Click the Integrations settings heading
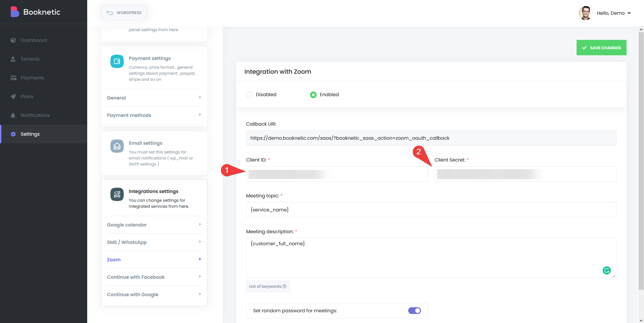The height and width of the screenshot is (323, 644). coord(154,191)
